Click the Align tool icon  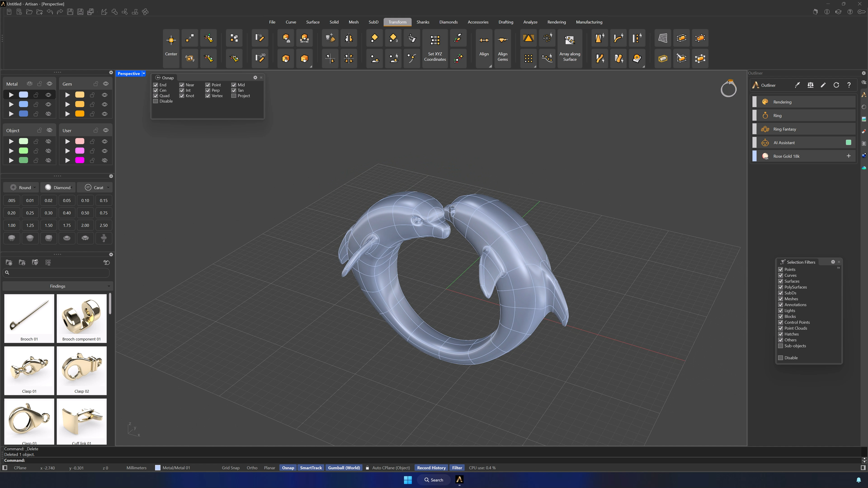pyautogui.click(x=484, y=40)
